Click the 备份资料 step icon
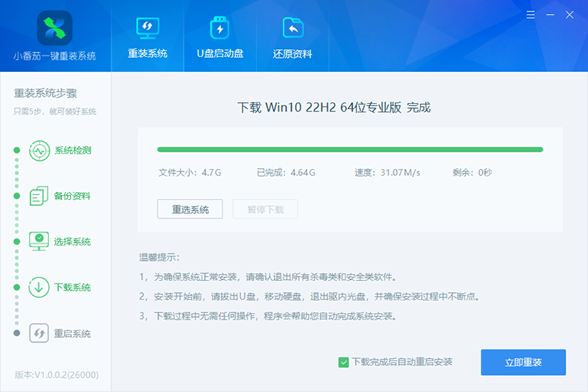Screen dimensions: 588x392 (39, 196)
